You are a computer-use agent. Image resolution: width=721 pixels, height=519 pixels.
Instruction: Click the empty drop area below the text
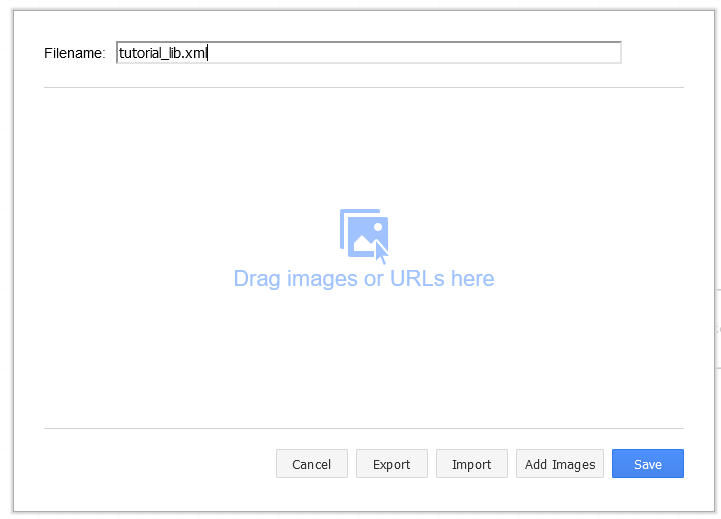point(363,360)
